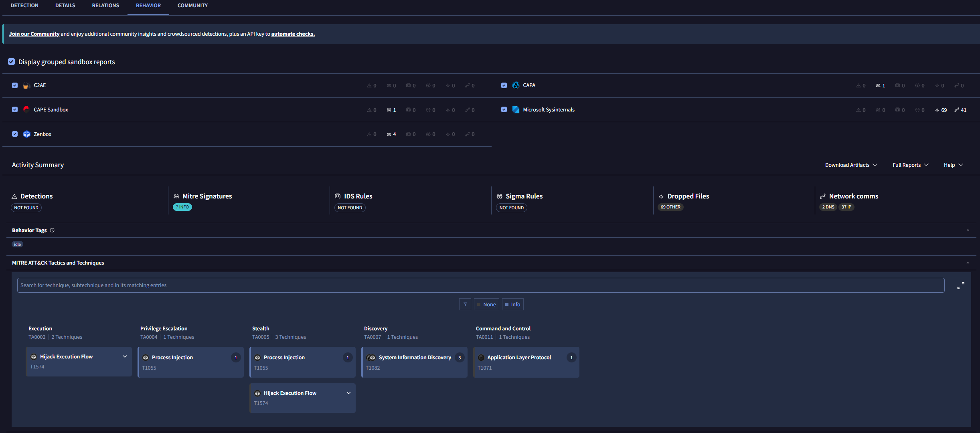
Task: Focus the technique search input field
Action: click(481, 285)
